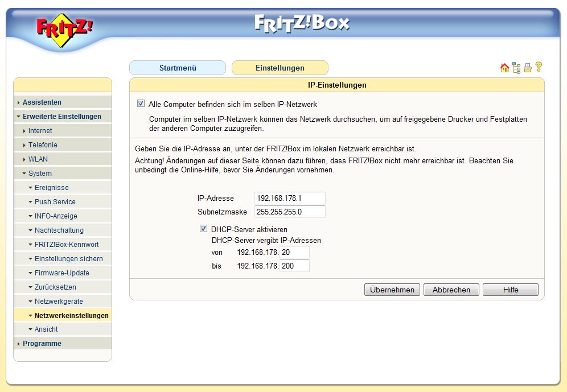Image resolution: width=567 pixels, height=392 pixels.
Task: Click the DHCP 'bis' range field
Action: pos(295,266)
